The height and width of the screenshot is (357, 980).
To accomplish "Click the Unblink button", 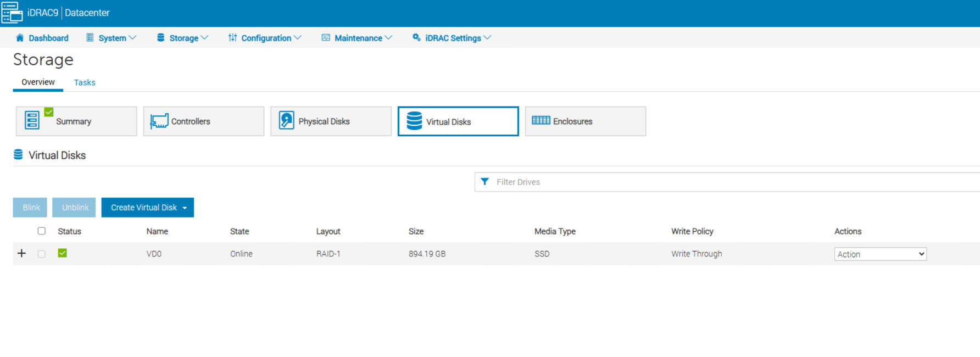I will pyautogui.click(x=74, y=208).
